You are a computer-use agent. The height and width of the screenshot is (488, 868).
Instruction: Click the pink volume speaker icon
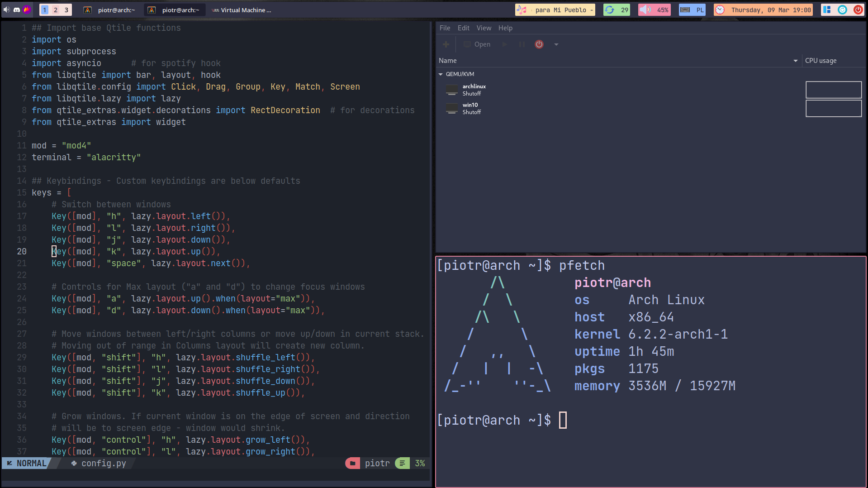[x=645, y=10]
